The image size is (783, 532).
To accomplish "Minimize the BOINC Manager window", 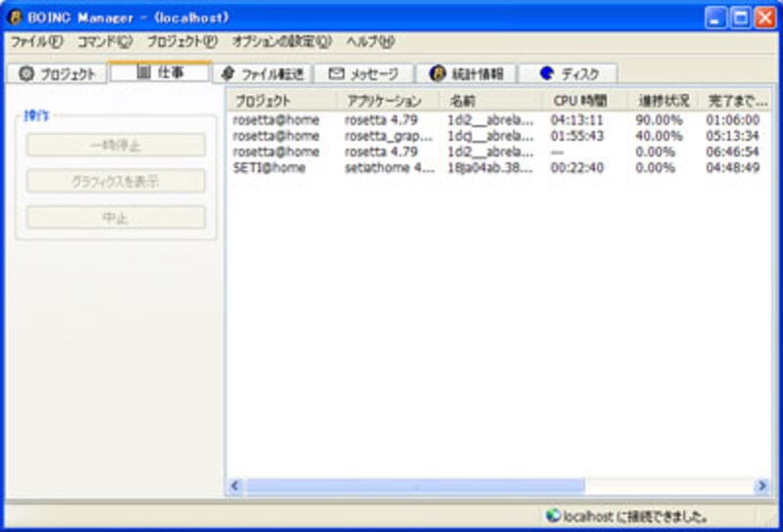I will point(716,18).
